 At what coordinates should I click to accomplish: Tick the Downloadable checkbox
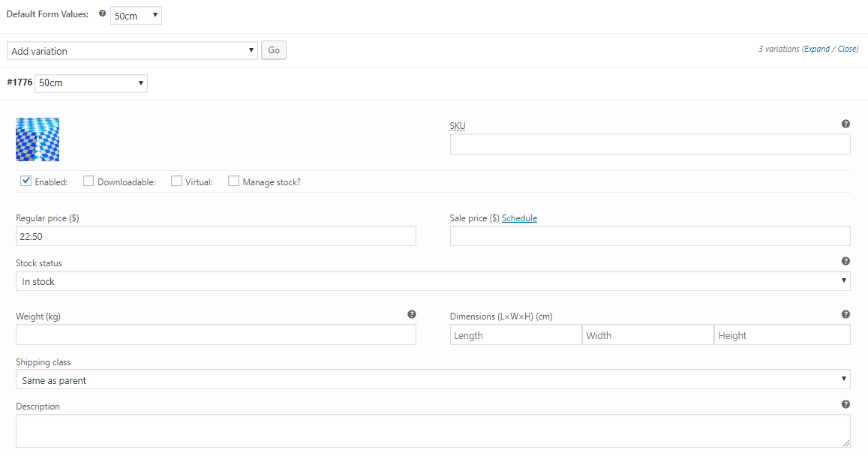tap(89, 181)
